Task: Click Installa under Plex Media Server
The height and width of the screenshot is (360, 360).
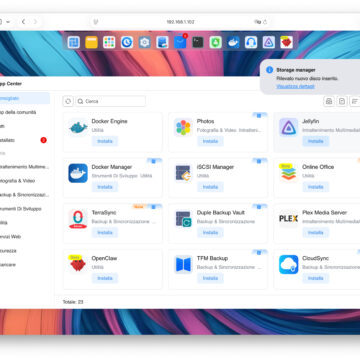Action: coord(315,233)
